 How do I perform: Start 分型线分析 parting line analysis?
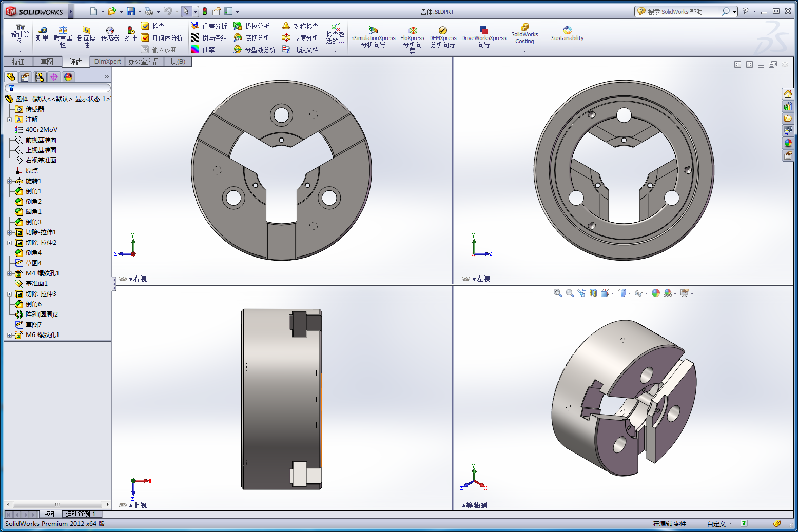(x=255, y=50)
